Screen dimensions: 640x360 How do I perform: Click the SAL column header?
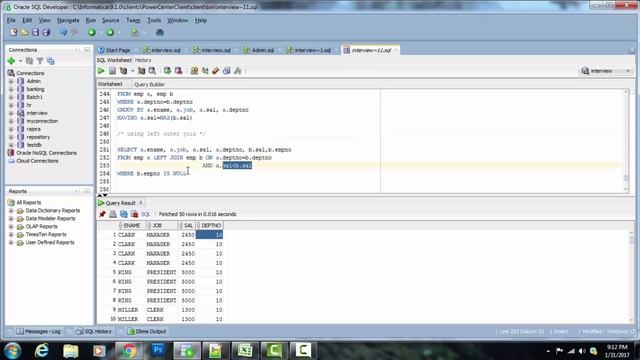[187, 225]
